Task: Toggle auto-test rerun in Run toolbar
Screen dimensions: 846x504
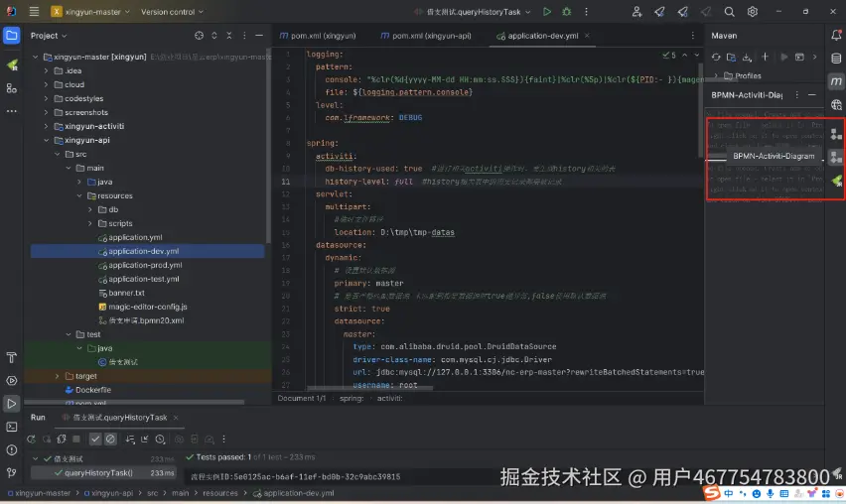Action: pos(62,440)
